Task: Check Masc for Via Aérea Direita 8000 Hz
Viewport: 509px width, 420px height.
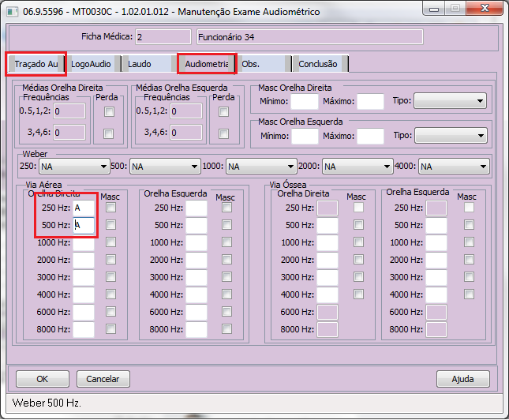Action: 110,329
